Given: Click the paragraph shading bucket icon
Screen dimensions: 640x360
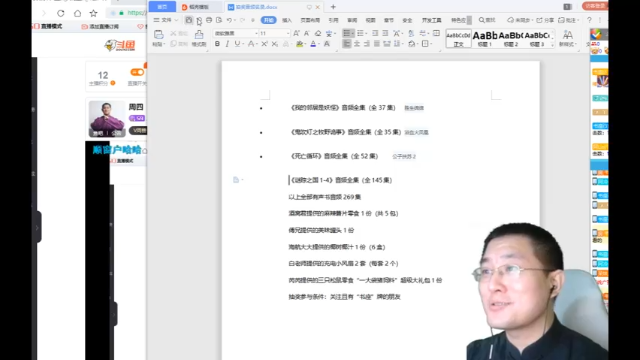Looking at the screenshot, I should [x=411, y=44].
